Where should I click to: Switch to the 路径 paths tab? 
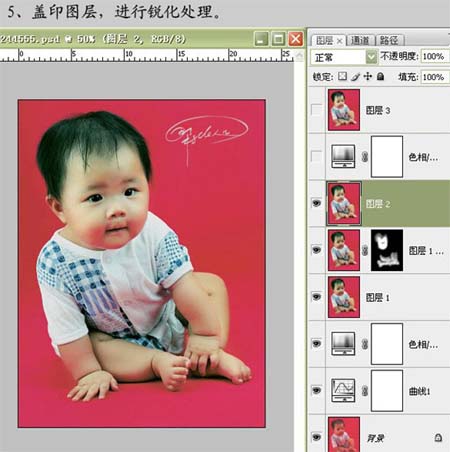click(389, 41)
